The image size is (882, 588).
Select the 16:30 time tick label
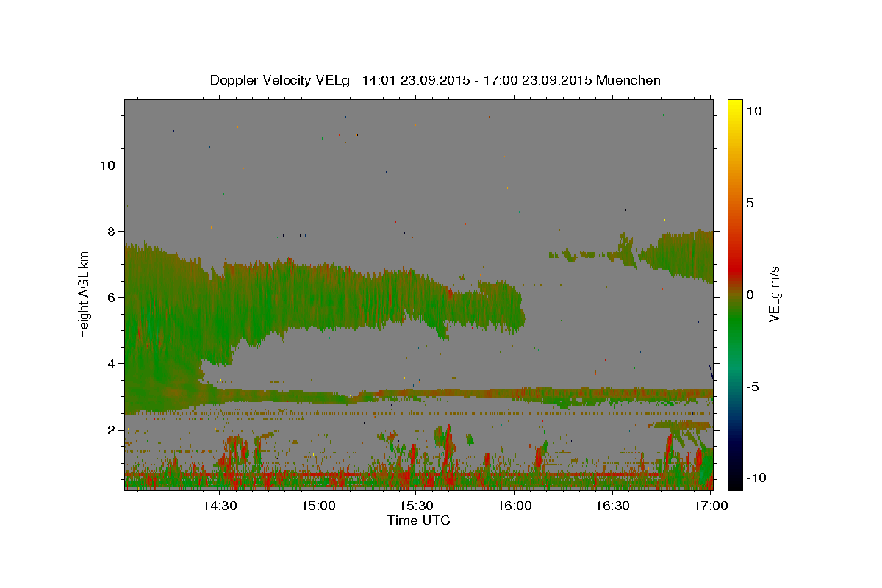(612, 506)
